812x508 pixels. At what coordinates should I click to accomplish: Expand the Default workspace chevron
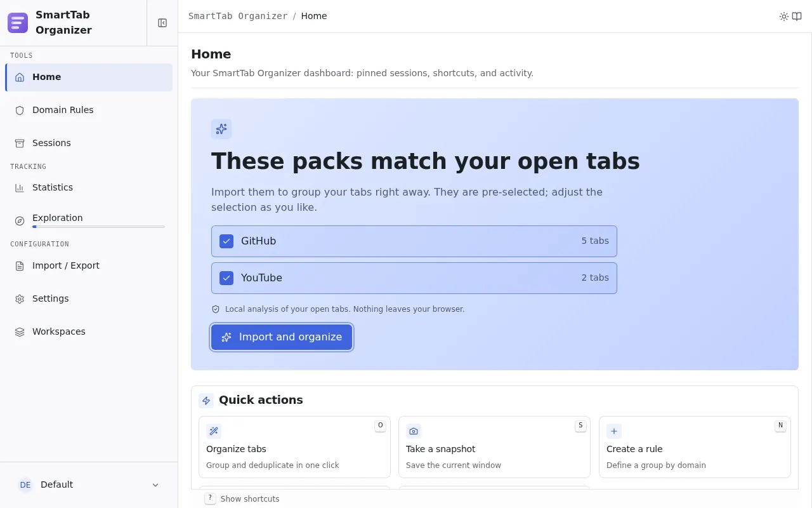155,485
